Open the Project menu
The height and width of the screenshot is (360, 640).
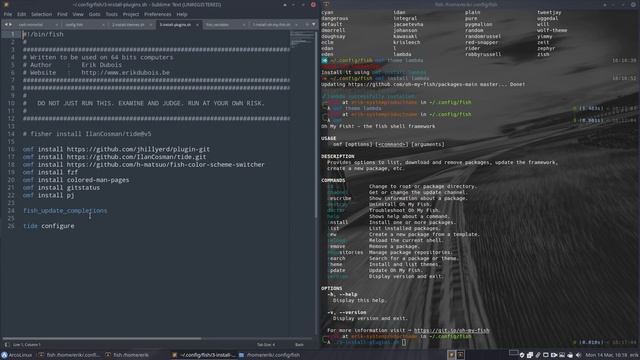click(131, 14)
